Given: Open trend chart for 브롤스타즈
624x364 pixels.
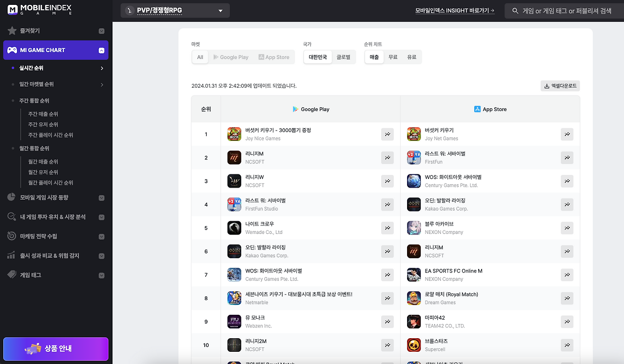Looking at the screenshot, I should coord(567,345).
